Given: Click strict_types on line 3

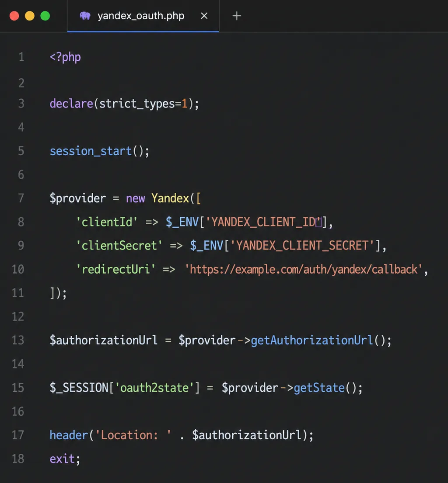Looking at the screenshot, I should pos(137,104).
